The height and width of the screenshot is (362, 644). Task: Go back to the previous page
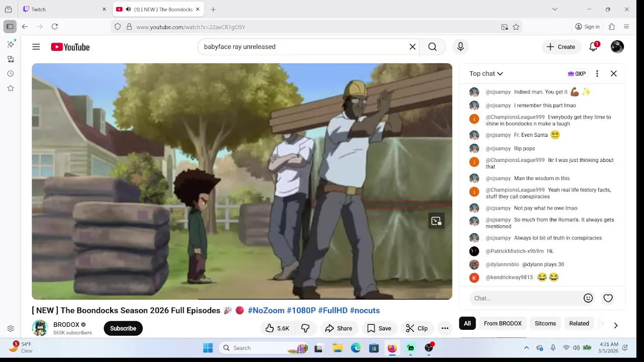coord(25,27)
